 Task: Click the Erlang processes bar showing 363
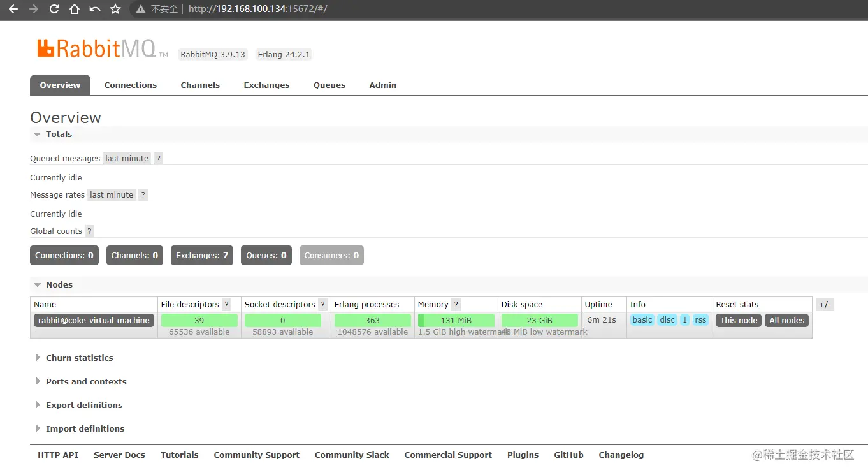(373, 321)
